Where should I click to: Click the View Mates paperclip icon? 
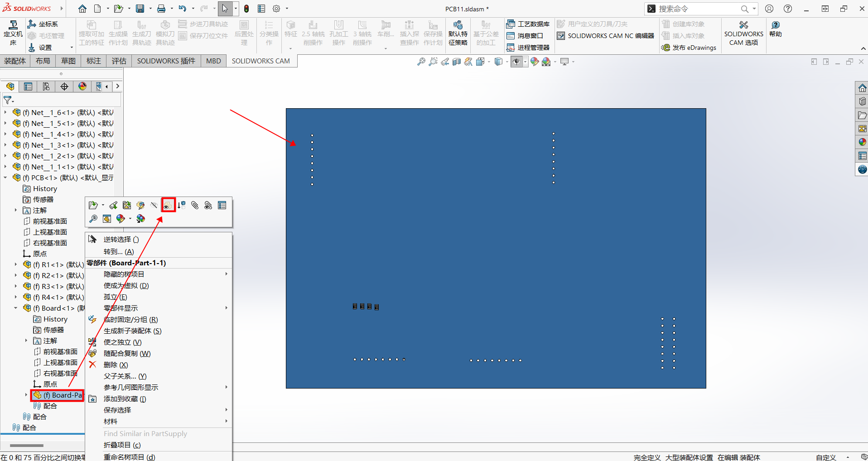click(x=195, y=206)
